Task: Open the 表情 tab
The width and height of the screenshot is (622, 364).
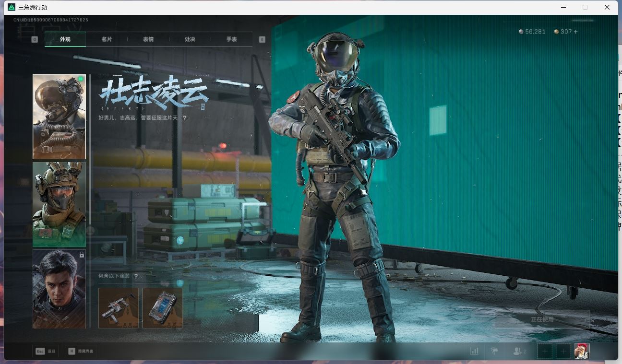Action: pos(148,39)
